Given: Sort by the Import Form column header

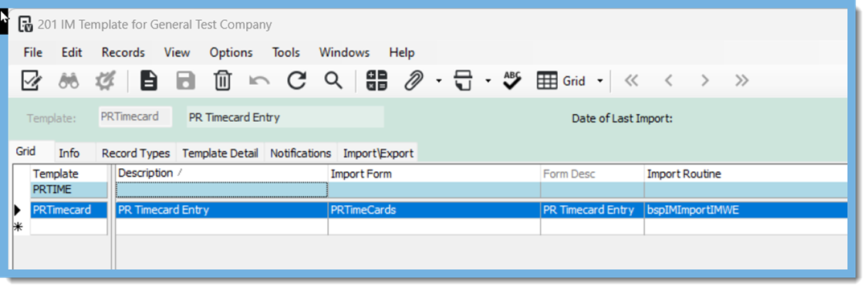Looking at the screenshot, I should pyautogui.click(x=434, y=174).
